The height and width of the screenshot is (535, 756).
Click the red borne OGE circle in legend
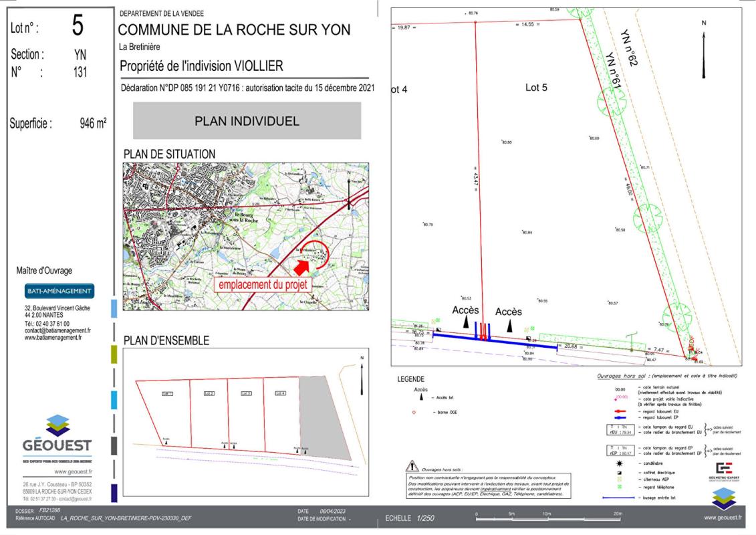[414, 413]
